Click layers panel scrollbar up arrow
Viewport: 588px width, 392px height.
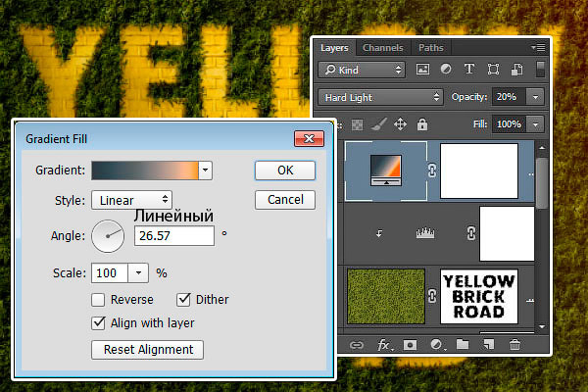pyautogui.click(x=542, y=148)
